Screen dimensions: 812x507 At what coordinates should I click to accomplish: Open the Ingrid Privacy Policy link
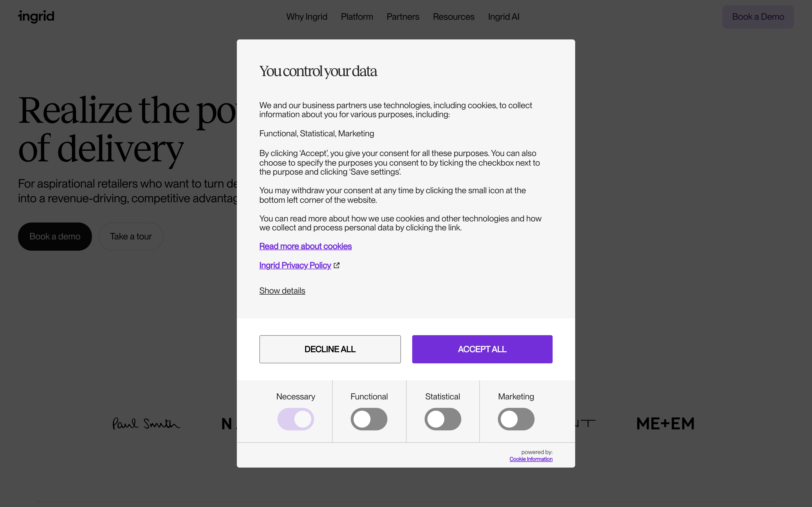pyautogui.click(x=295, y=265)
